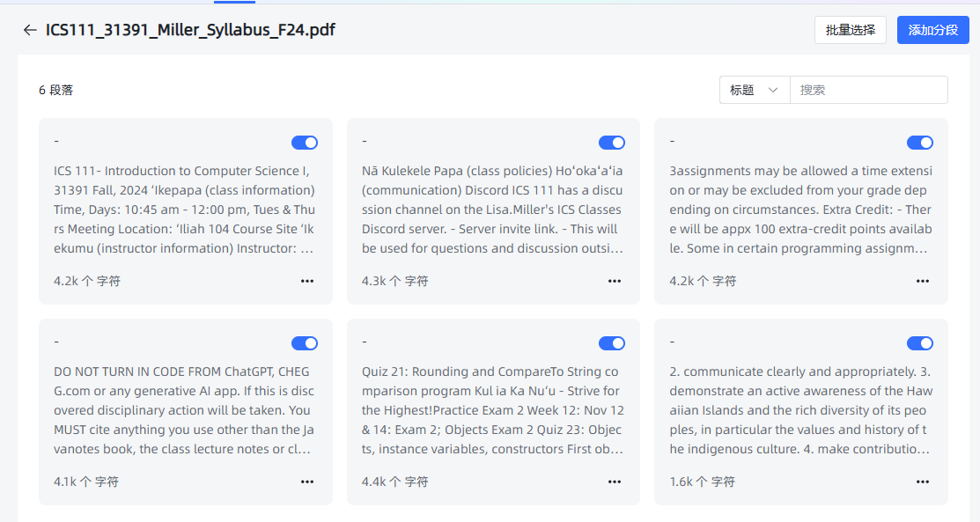This screenshot has width=980, height=522.
Task: Disable the DO NOT TURN IN CODE segment
Action: pyautogui.click(x=305, y=343)
